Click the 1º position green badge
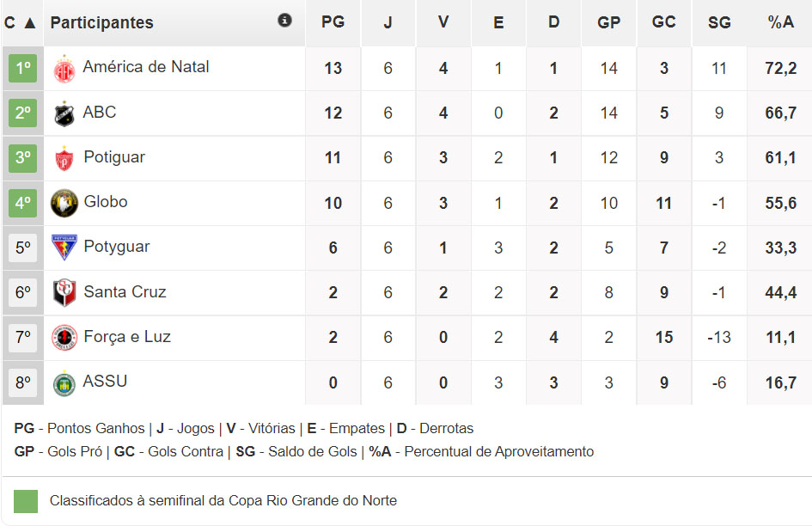812x526 pixels. pos(23,68)
